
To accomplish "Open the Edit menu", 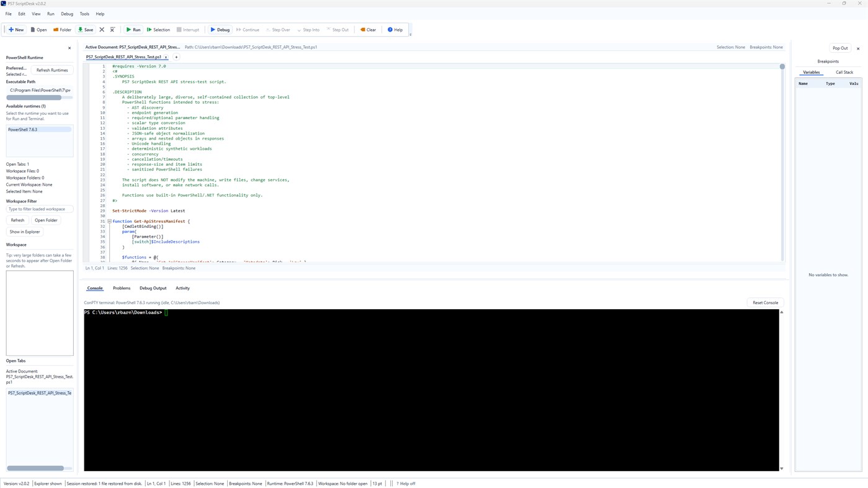I will click(x=22, y=14).
